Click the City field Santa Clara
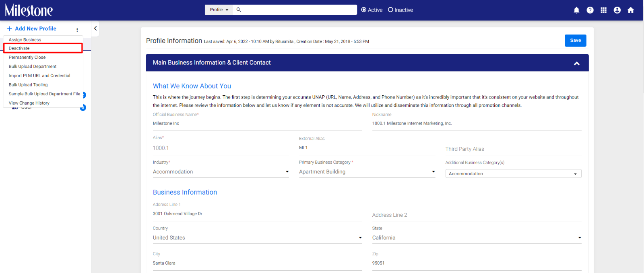 click(x=258, y=263)
